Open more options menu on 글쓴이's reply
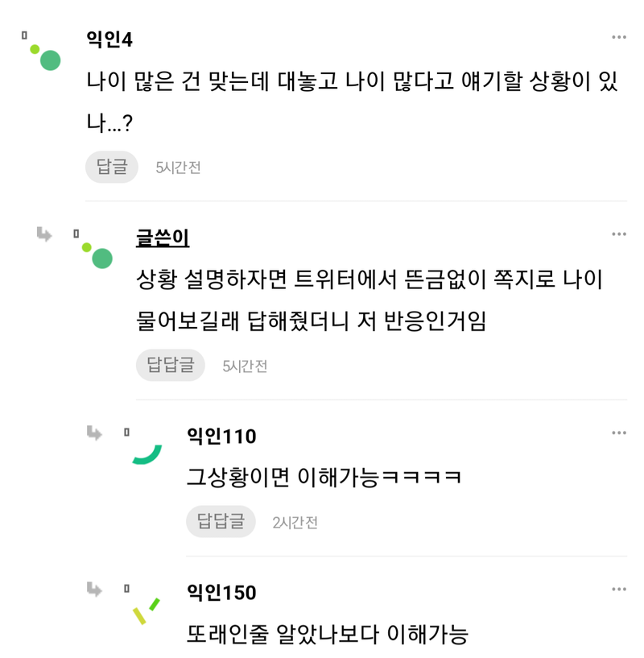Image resolution: width=644 pixels, height=658 pixels. pos(618,234)
